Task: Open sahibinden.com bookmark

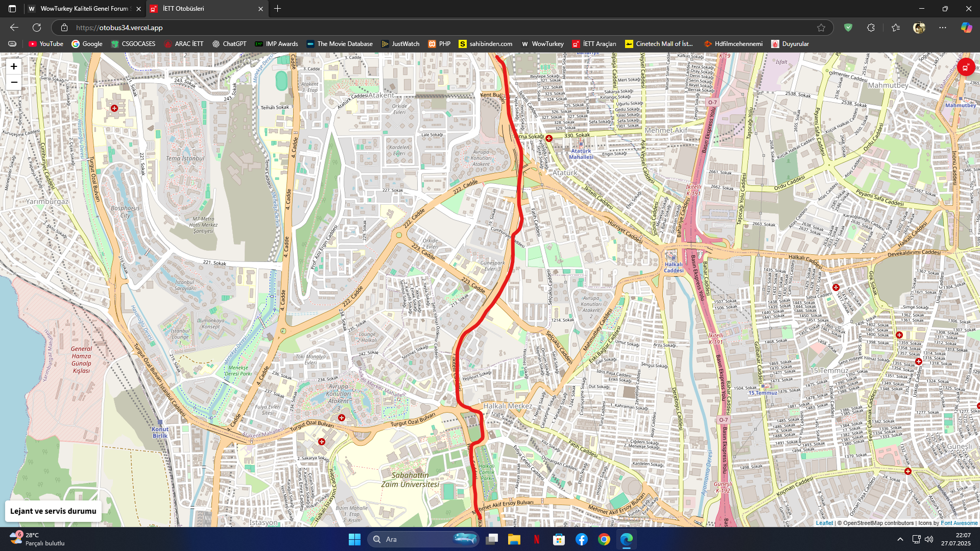Action: pos(485,44)
